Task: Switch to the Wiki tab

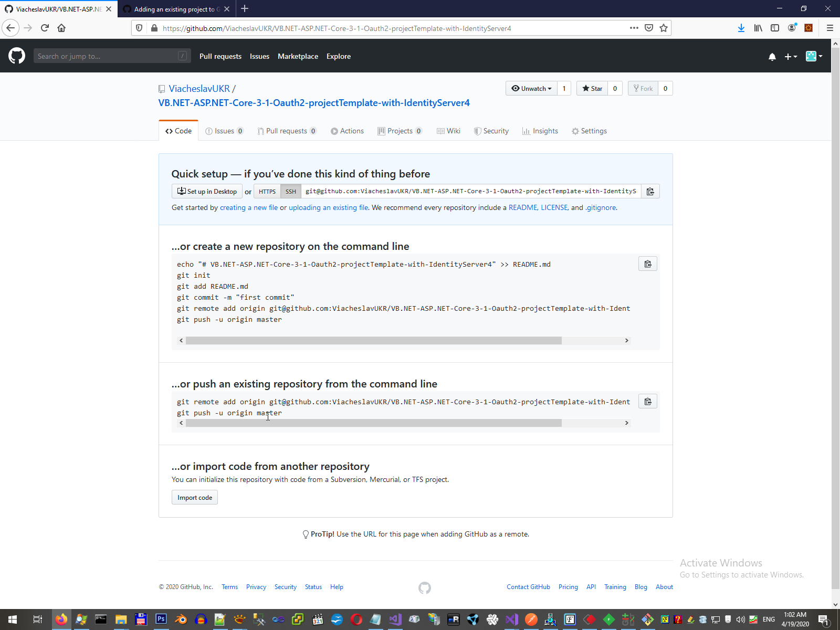Action: point(448,131)
